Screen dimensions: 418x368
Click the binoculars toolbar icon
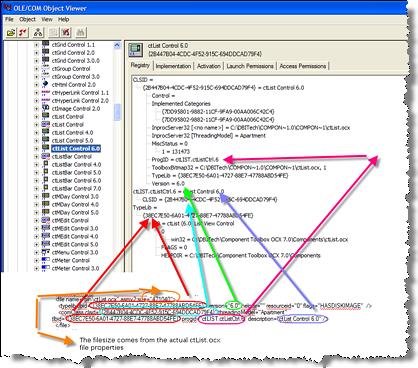pos(81,33)
